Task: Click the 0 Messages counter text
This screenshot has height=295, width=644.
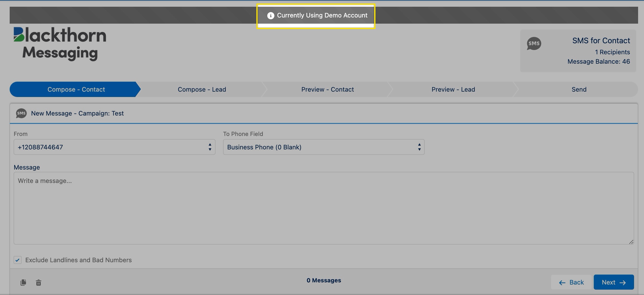Action: click(324, 280)
